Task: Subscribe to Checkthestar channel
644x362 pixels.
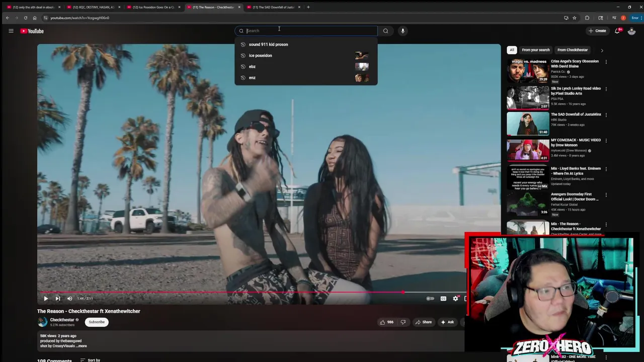Action: [x=97, y=322]
